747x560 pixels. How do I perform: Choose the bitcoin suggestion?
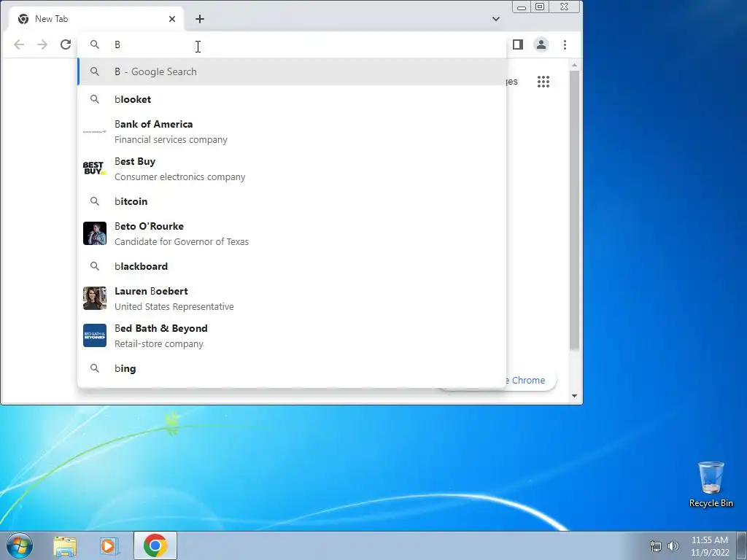tap(292, 201)
